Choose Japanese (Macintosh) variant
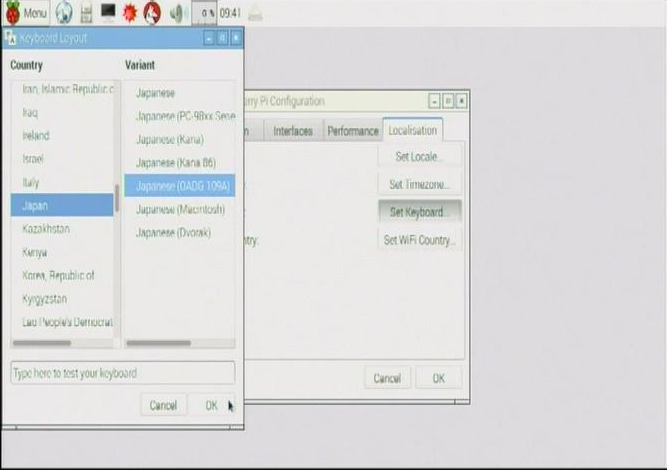667x470 pixels. [x=180, y=209]
